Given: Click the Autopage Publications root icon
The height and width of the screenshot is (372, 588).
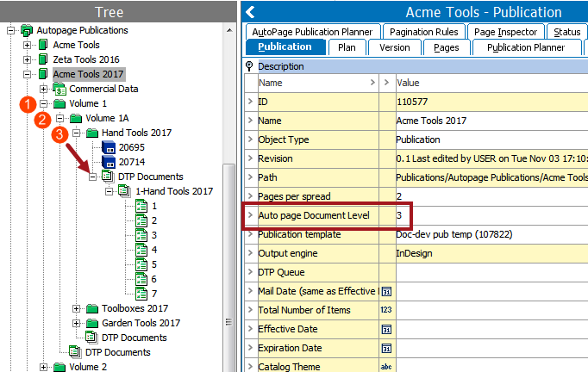Looking at the screenshot, I should (27, 30).
